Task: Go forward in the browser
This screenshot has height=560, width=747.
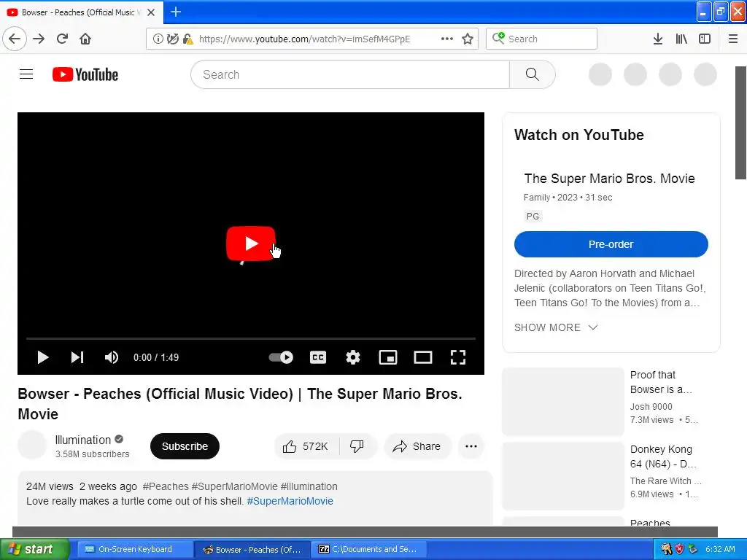Action: click(x=39, y=39)
